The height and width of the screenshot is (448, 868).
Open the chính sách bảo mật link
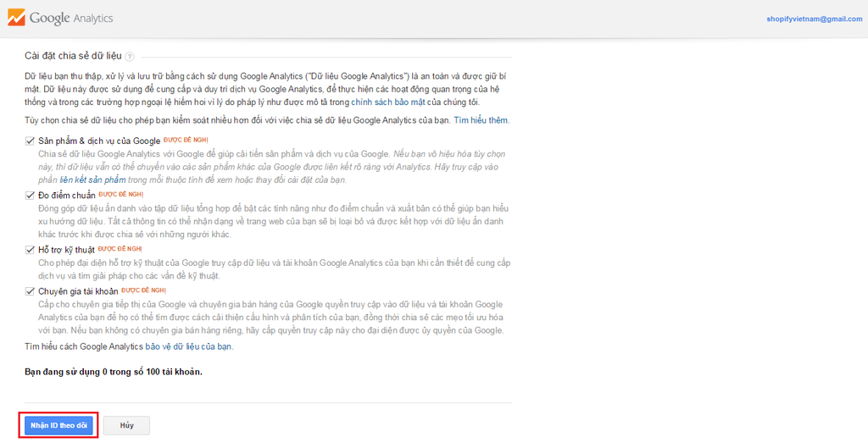[388, 102]
